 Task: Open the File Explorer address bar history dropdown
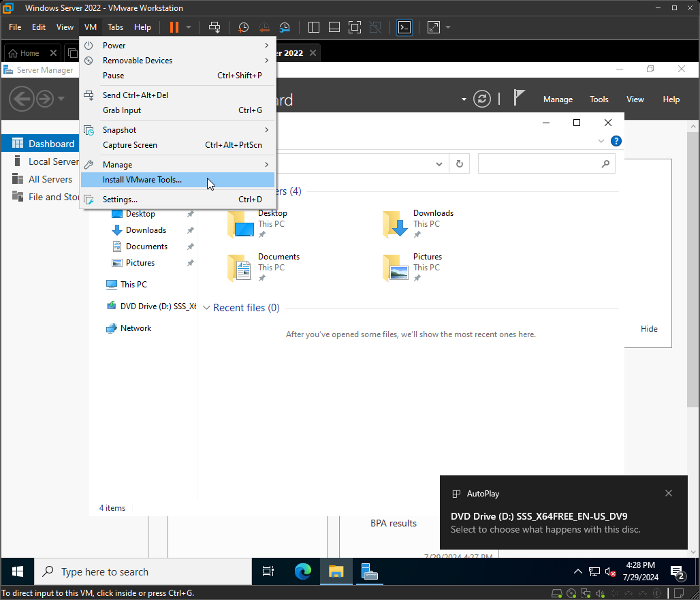(x=439, y=164)
